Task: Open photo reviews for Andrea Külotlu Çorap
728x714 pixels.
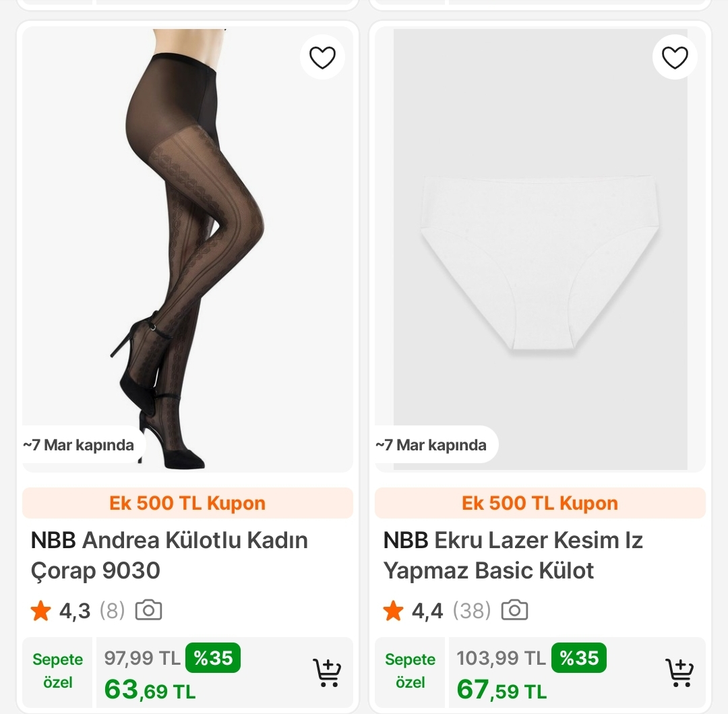Action: [x=149, y=609]
